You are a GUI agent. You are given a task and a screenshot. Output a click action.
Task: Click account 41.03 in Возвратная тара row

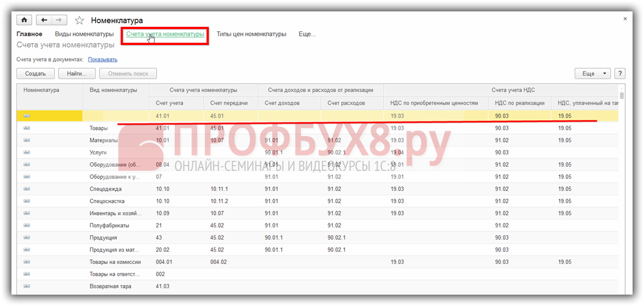tap(163, 286)
